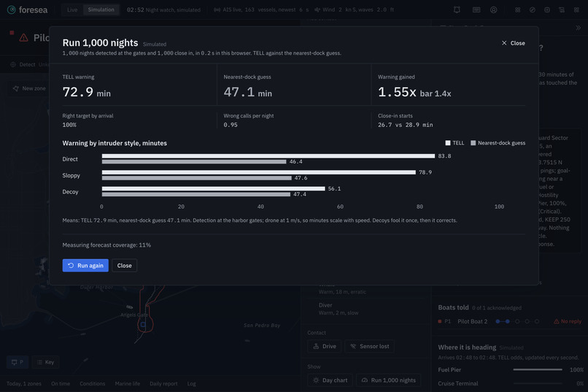Switch to the Live mode tab

pos(72,9)
